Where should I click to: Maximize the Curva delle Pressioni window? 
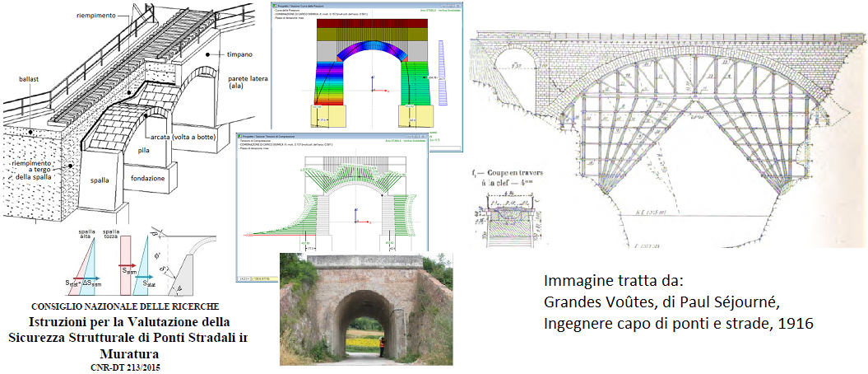coord(451,6)
